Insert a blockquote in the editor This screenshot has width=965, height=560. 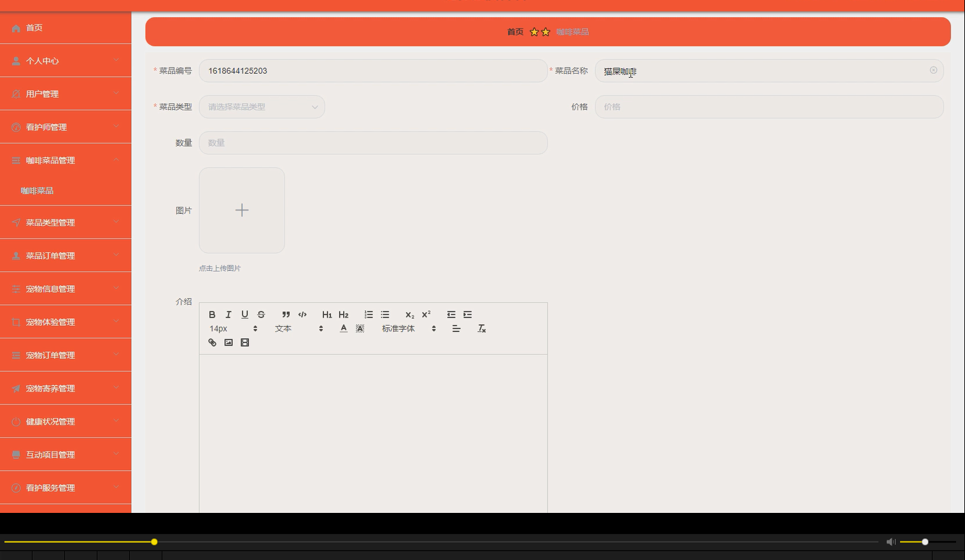coord(286,314)
